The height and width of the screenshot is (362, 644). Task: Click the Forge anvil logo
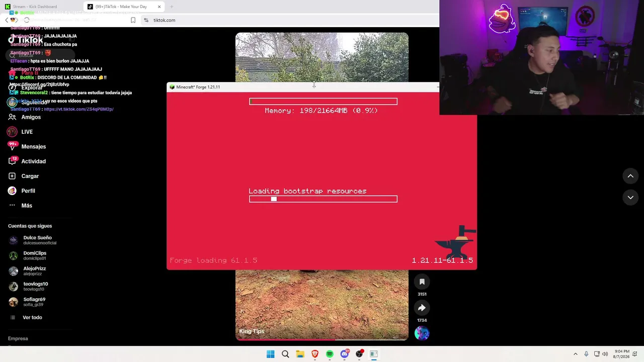(x=456, y=241)
